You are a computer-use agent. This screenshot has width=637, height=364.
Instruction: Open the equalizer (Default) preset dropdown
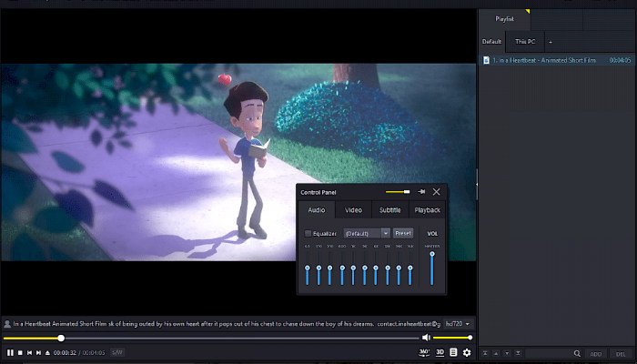tap(365, 233)
